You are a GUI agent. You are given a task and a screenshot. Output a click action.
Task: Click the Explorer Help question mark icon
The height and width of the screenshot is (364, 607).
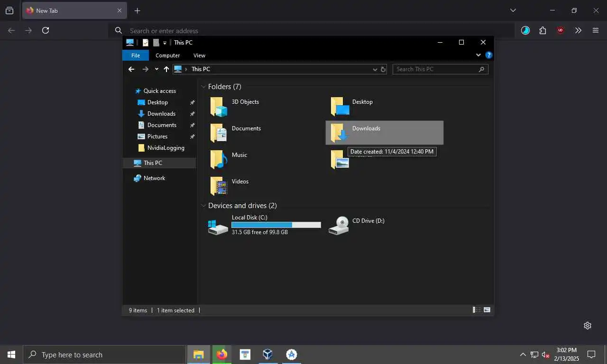(489, 55)
